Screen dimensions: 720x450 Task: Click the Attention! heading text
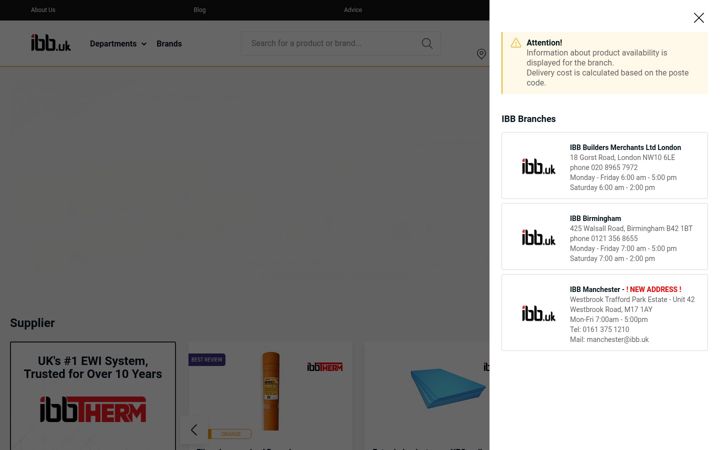tap(544, 43)
